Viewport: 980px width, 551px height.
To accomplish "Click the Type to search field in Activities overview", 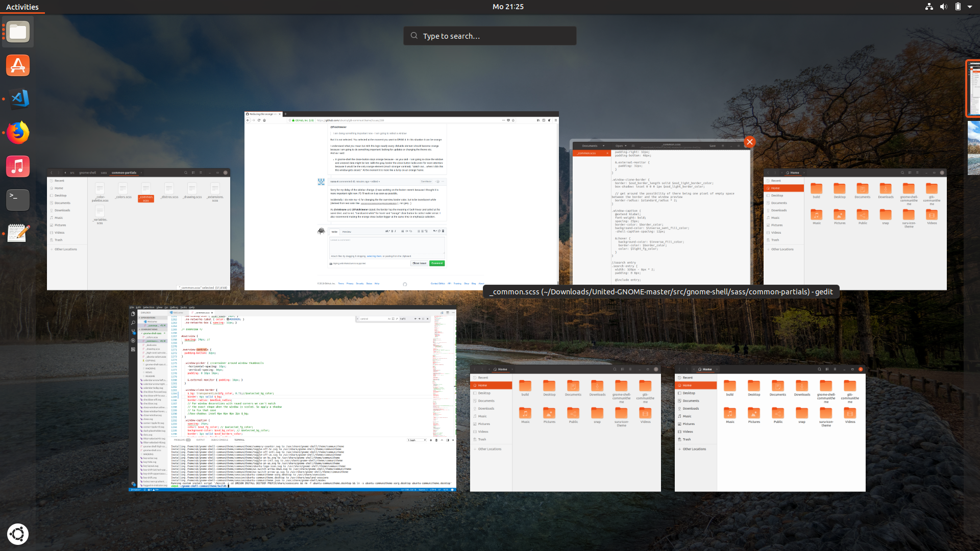I will (489, 36).
